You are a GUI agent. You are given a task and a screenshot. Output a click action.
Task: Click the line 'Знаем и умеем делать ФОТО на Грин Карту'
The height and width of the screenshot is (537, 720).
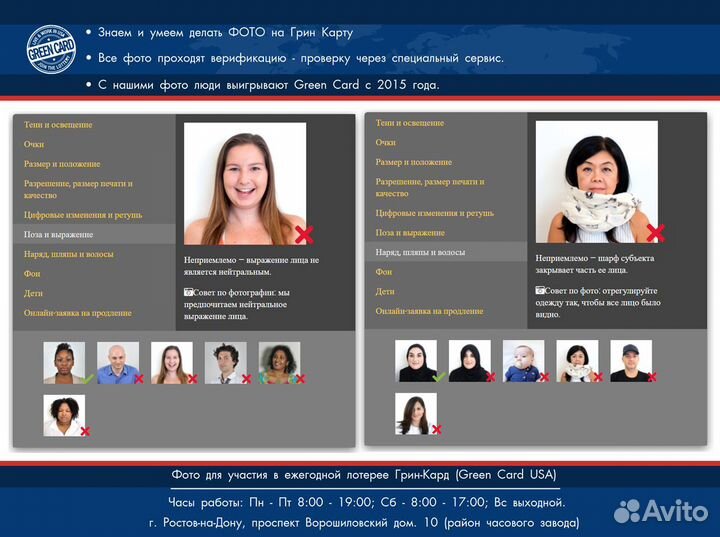[225, 33]
